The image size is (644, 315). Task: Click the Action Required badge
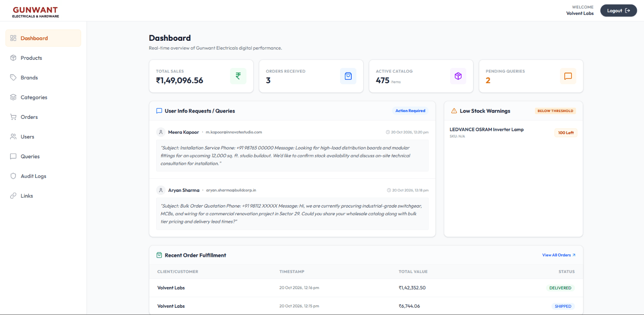tap(410, 111)
